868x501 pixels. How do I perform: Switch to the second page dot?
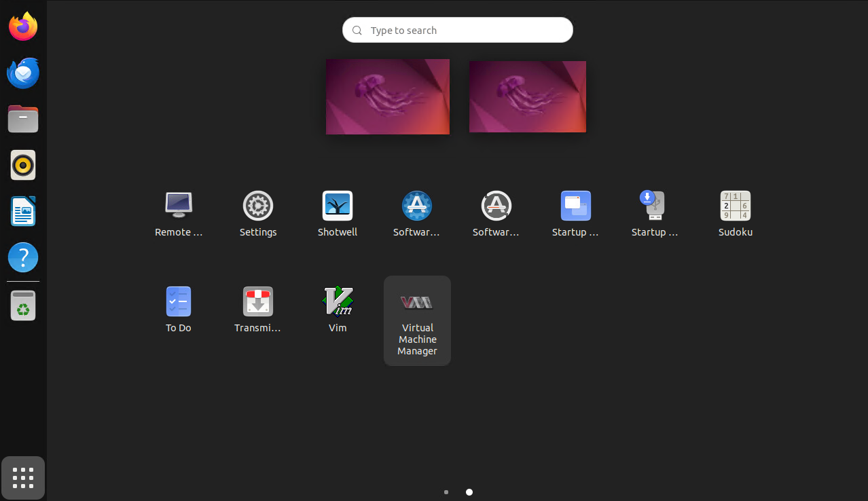click(469, 491)
